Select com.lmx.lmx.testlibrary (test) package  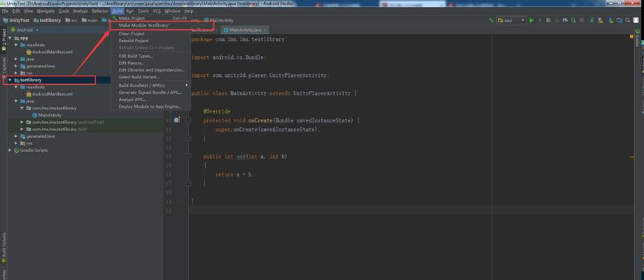pyautogui.click(x=57, y=129)
